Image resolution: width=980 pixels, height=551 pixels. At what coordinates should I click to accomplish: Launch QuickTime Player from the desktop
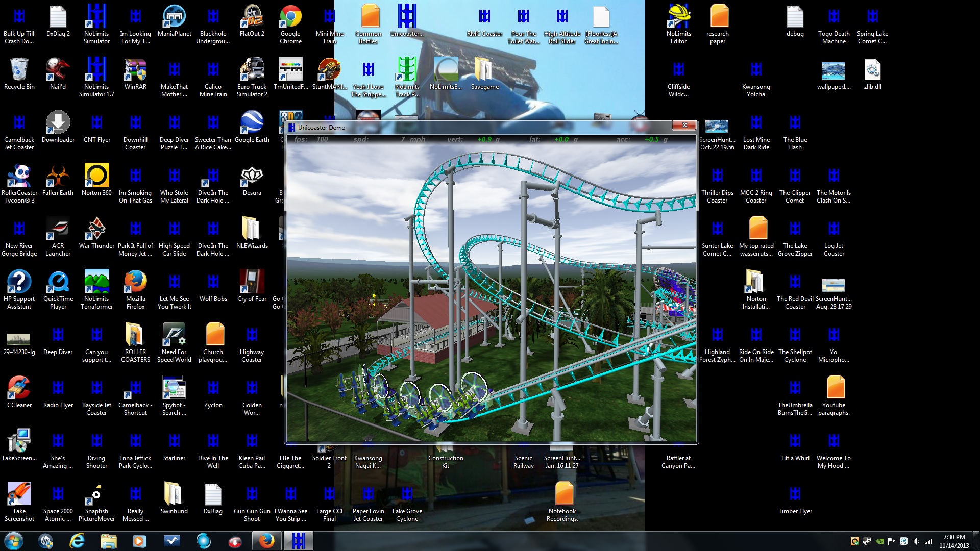58,289
